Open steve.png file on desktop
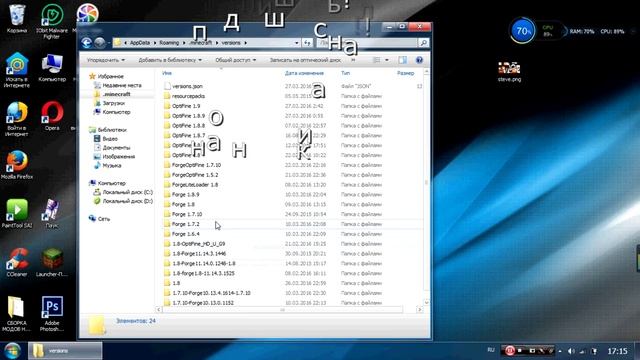Screen dimensions: 640x360 click(x=509, y=72)
